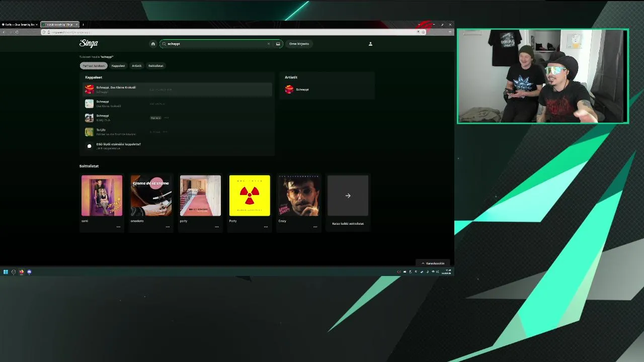The height and width of the screenshot is (362, 644).
Task: Click the arrow tile to see all playlists
Action: [x=348, y=196]
